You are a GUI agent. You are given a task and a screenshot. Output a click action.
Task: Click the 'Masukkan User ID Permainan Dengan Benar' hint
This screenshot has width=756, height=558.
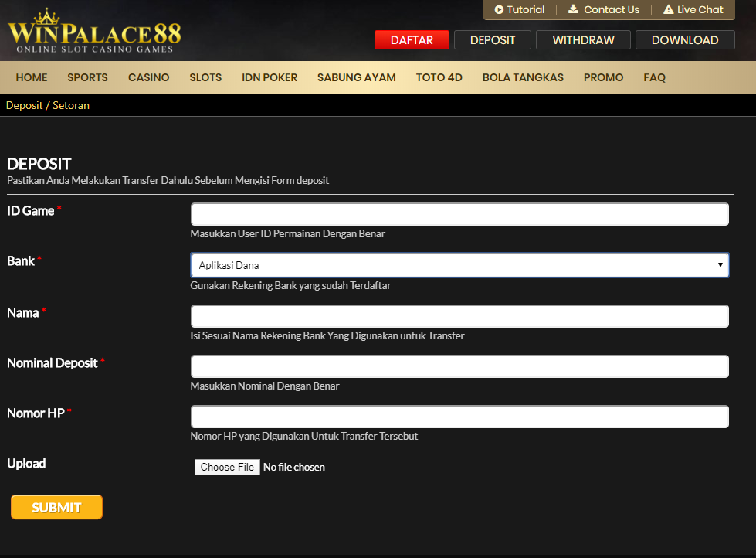288,233
